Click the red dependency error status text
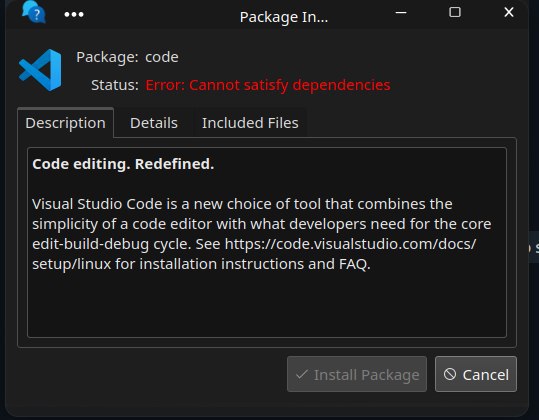The image size is (539, 420). [268, 85]
